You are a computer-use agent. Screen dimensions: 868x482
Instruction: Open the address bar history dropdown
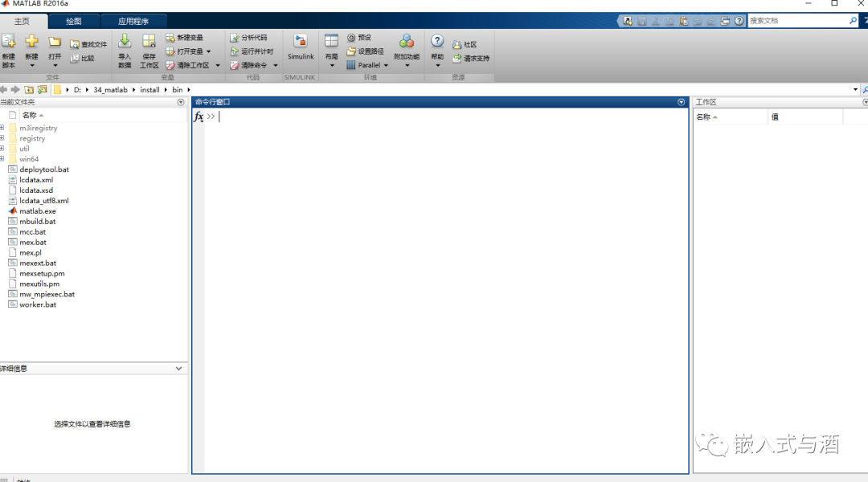pos(855,90)
